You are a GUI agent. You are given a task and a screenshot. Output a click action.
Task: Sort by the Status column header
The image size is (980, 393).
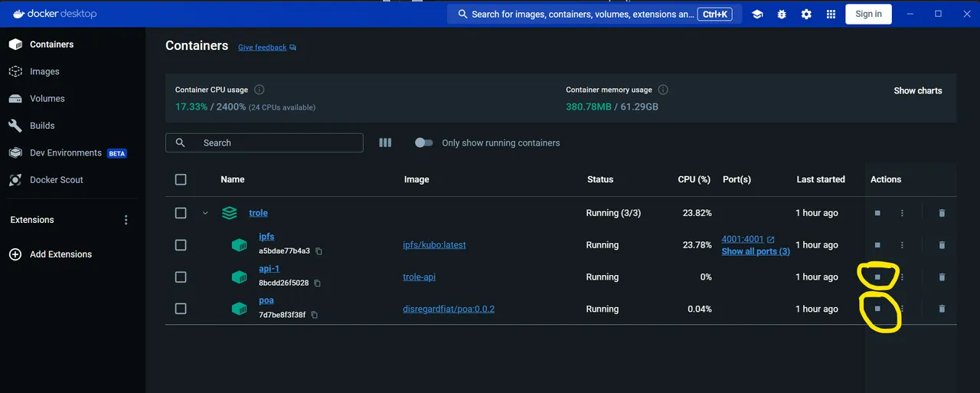coord(600,179)
